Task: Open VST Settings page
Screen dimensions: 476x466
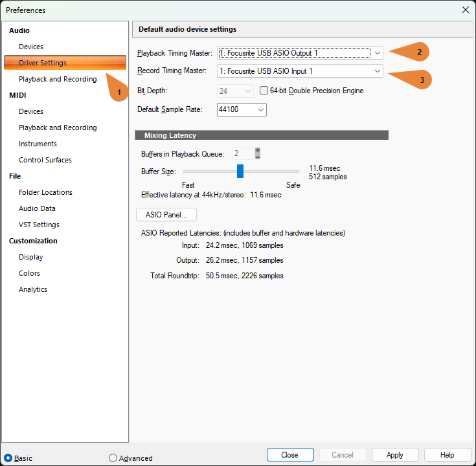Action: 39,225
